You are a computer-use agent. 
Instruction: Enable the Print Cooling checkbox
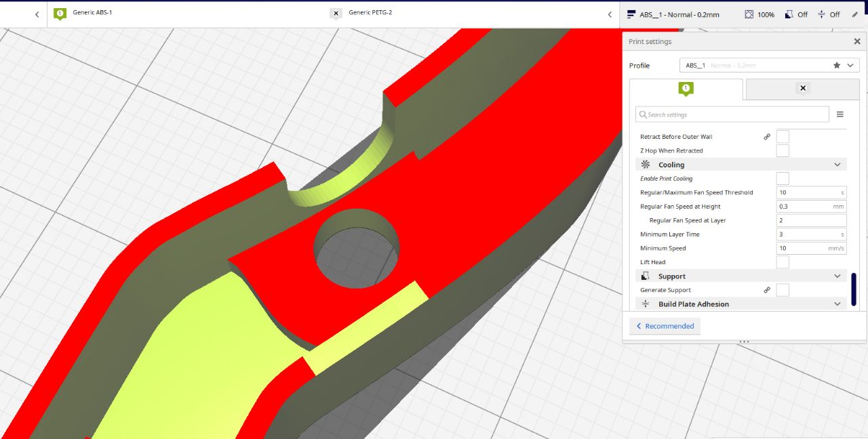pyautogui.click(x=783, y=178)
